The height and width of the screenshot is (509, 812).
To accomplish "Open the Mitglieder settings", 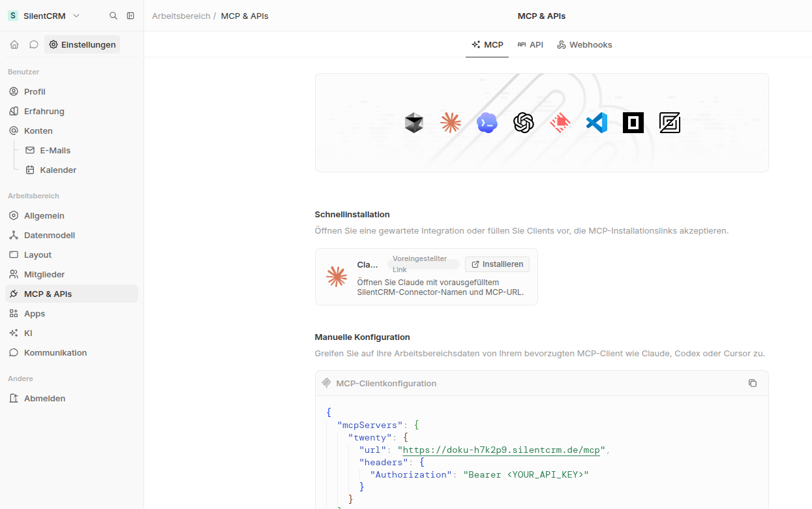I will (x=72, y=274).
